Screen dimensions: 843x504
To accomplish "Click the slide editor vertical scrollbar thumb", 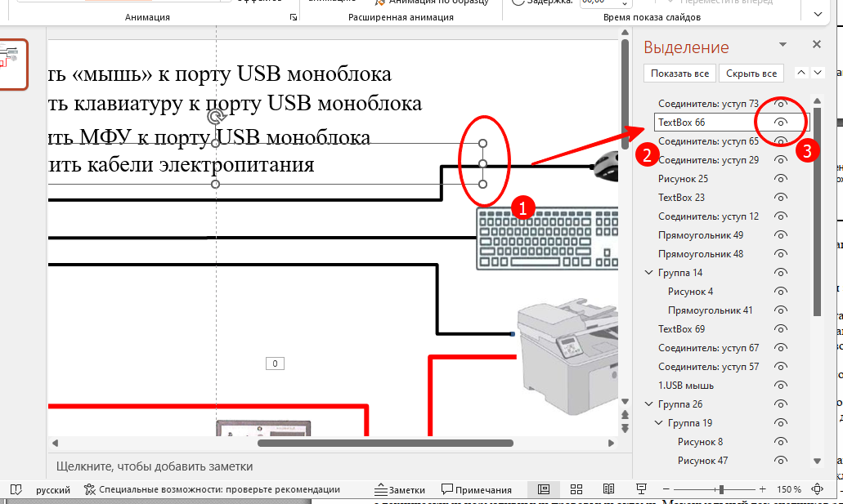I will coord(625,94).
